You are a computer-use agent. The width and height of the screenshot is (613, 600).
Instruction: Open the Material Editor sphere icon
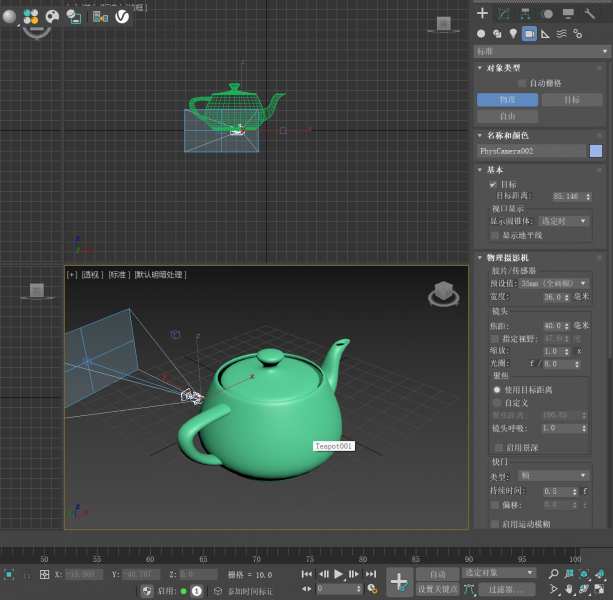pos(9,16)
